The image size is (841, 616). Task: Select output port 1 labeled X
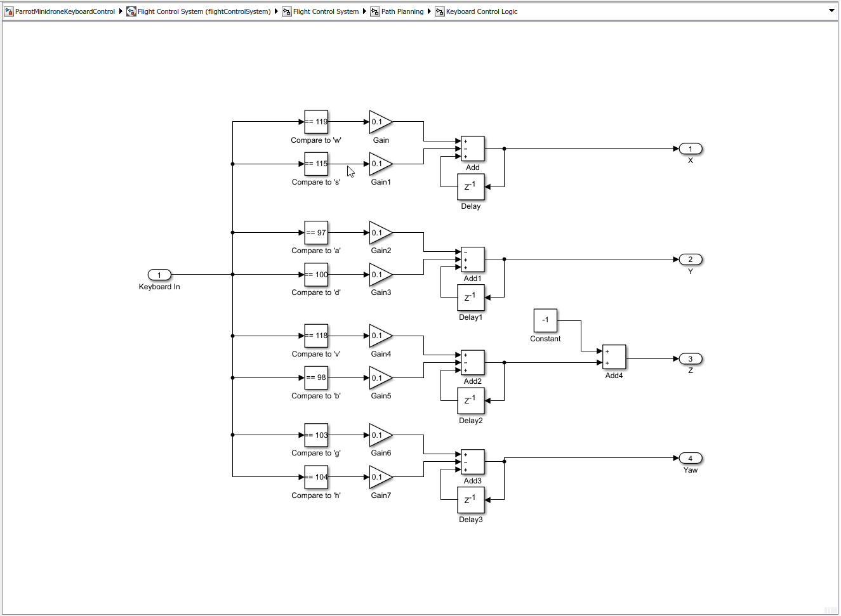[691, 149]
